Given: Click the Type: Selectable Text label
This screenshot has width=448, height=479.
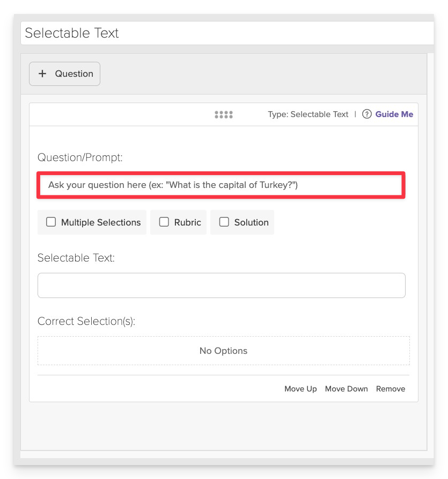Looking at the screenshot, I should click(308, 114).
